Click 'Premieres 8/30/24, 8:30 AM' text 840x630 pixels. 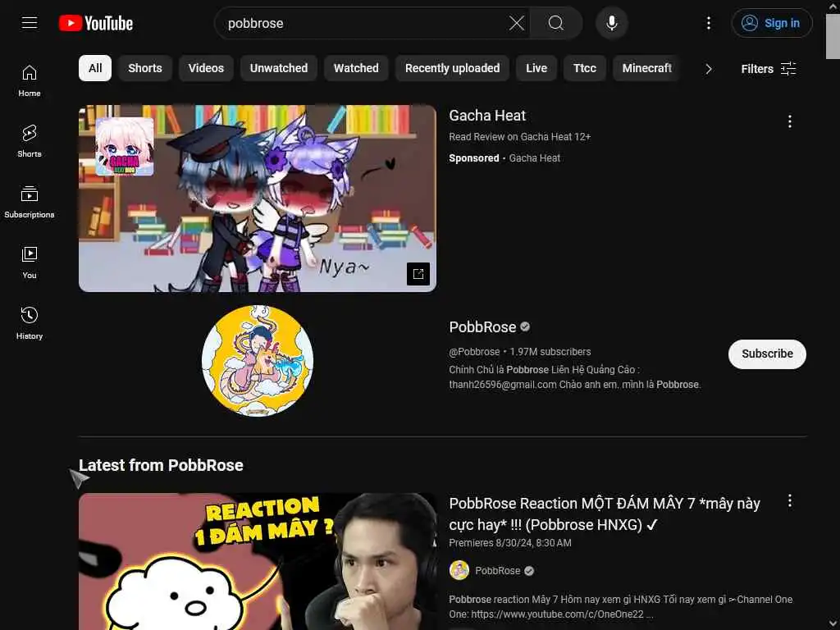tap(510, 543)
